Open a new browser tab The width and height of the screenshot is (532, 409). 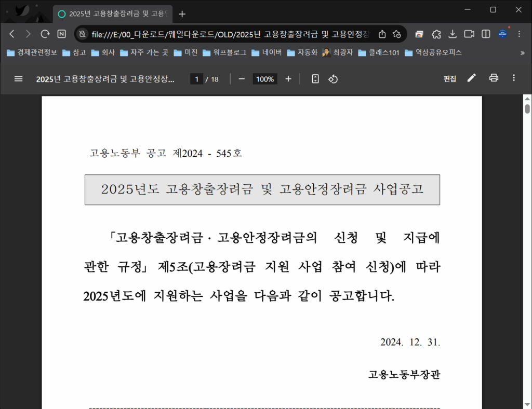click(182, 14)
